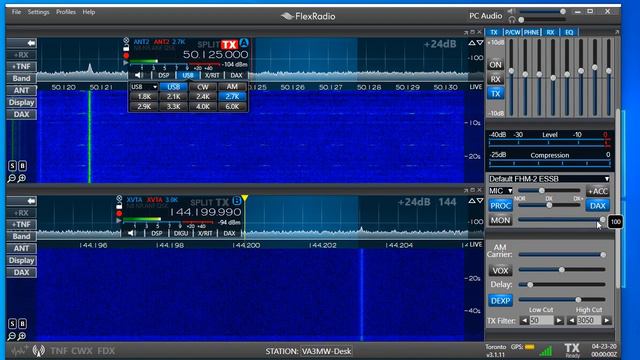Zoom in on the bottom panadapter
The height and width of the screenshot is (360, 640).
point(22,336)
